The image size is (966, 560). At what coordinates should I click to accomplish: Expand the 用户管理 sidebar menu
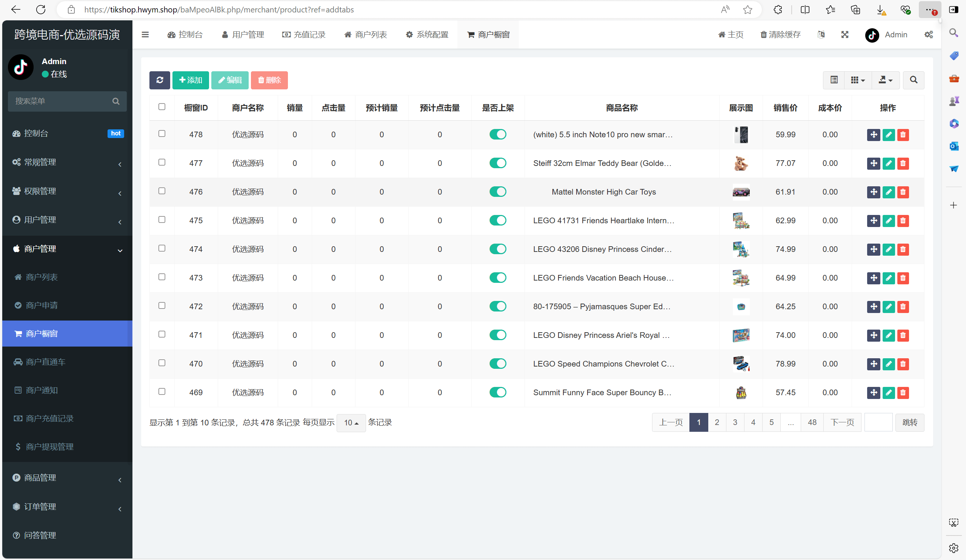tap(67, 220)
